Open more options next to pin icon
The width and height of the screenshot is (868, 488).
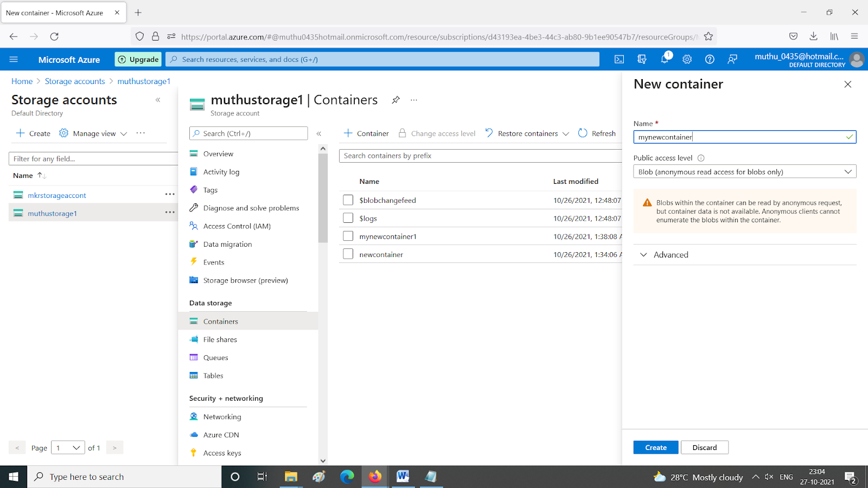[x=414, y=100]
